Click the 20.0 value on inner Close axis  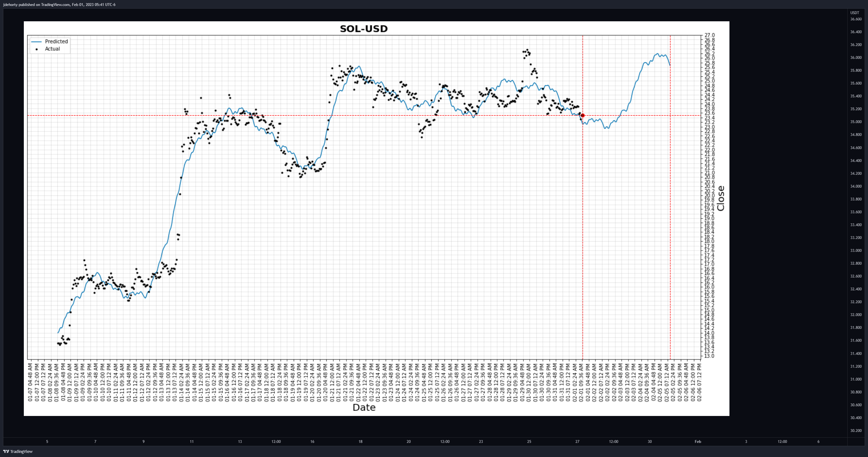[x=709, y=196]
